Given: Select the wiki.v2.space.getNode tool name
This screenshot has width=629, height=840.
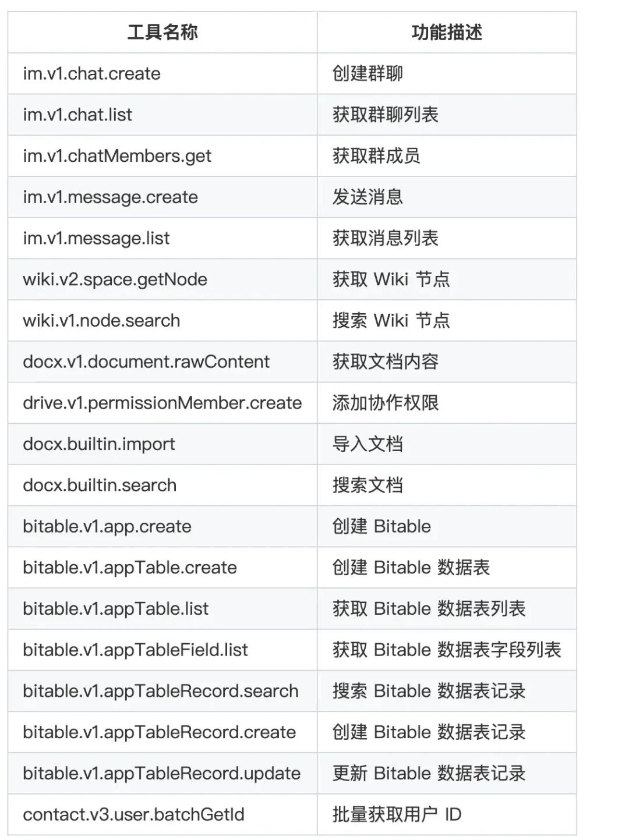Looking at the screenshot, I should pos(115,279).
